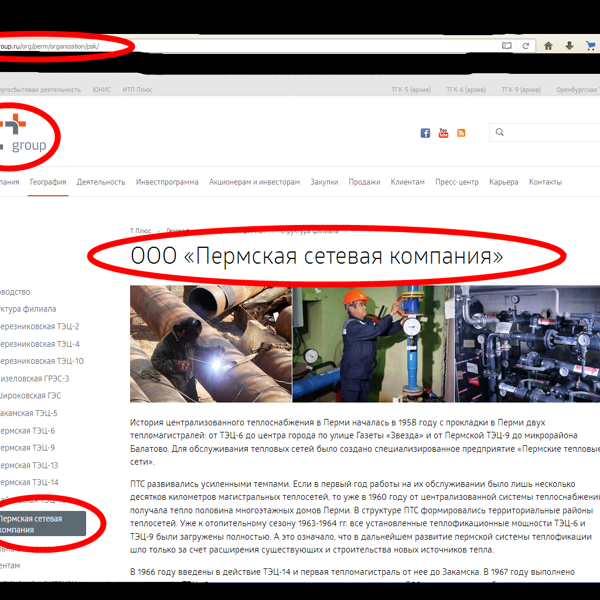600x600 pixels.
Task: Open the География menu tab
Action: [x=48, y=182]
